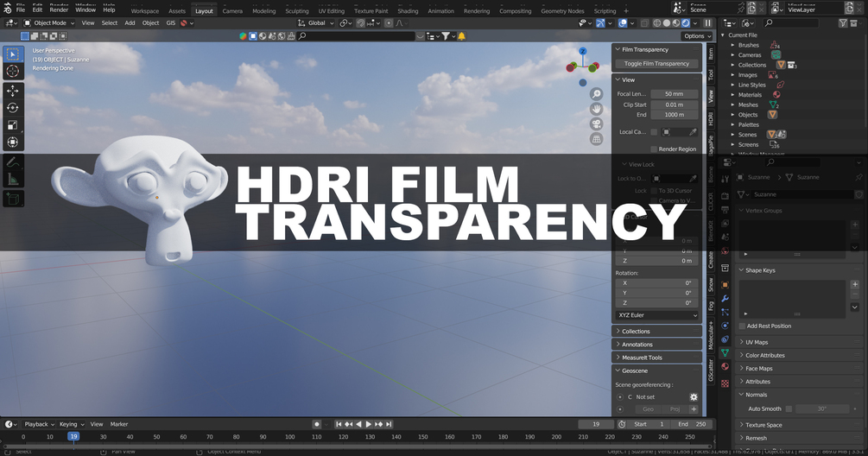Open the Object Mode dropdown
Viewport: 868px width, 456px height.
tap(48, 23)
